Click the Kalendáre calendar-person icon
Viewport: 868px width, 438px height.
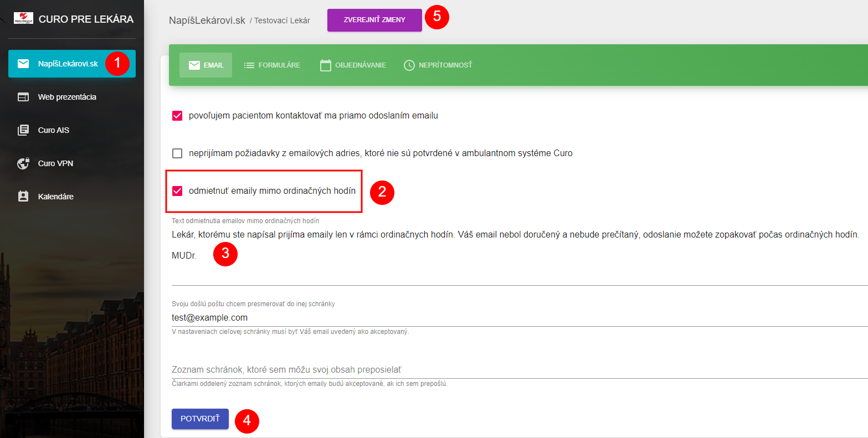click(x=23, y=197)
